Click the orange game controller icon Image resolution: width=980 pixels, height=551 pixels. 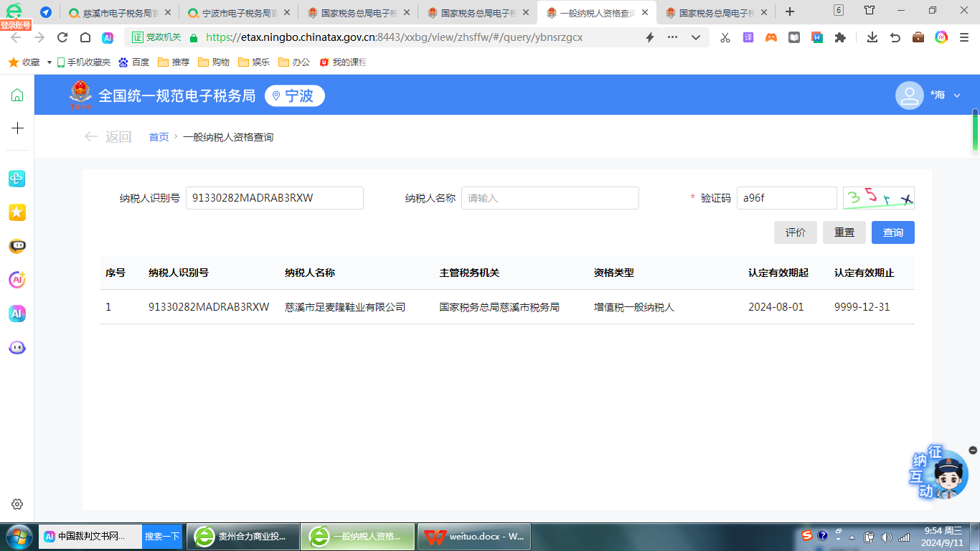click(771, 37)
